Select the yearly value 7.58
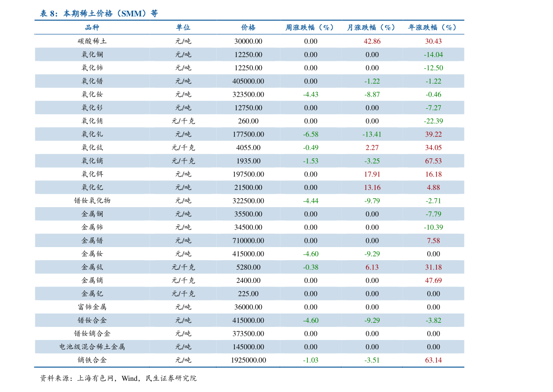 (x=434, y=241)
